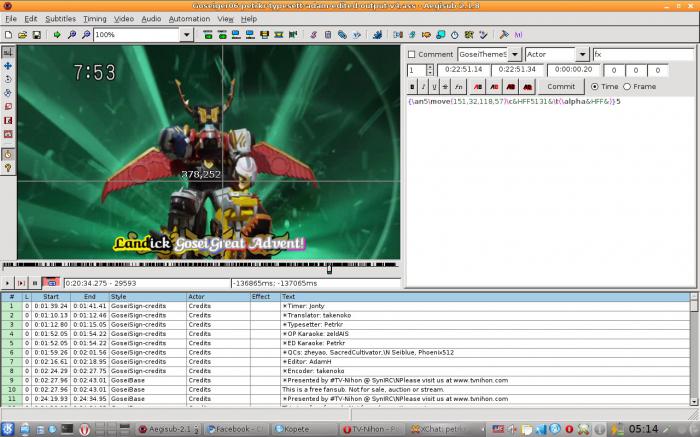Click the green Jump to arrow icon
Viewport: 700px width, 437px height.
[57, 34]
